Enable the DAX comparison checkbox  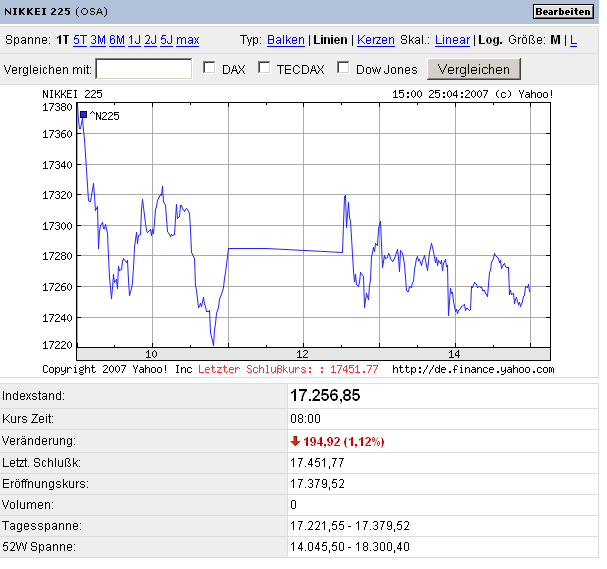point(209,67)
